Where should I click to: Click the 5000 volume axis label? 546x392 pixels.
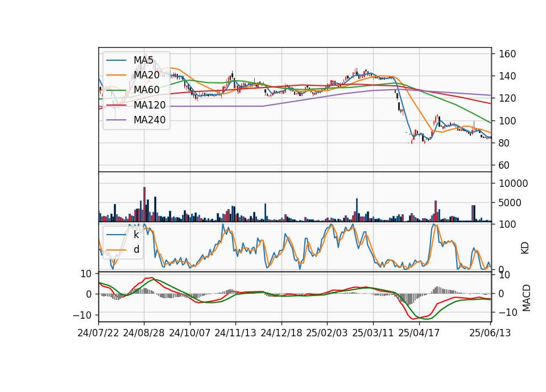coord(510,203)
